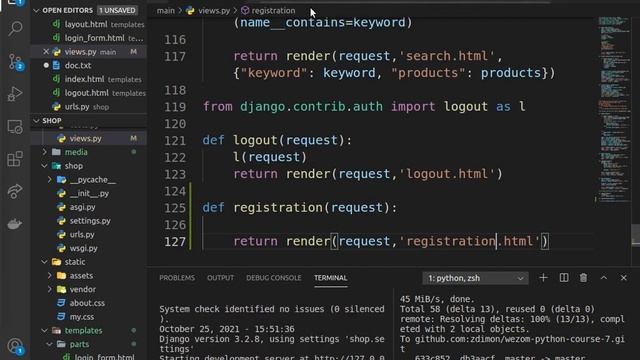Open the Docker view
Viewport: 640px width, 360px height.
pos(15,224)
